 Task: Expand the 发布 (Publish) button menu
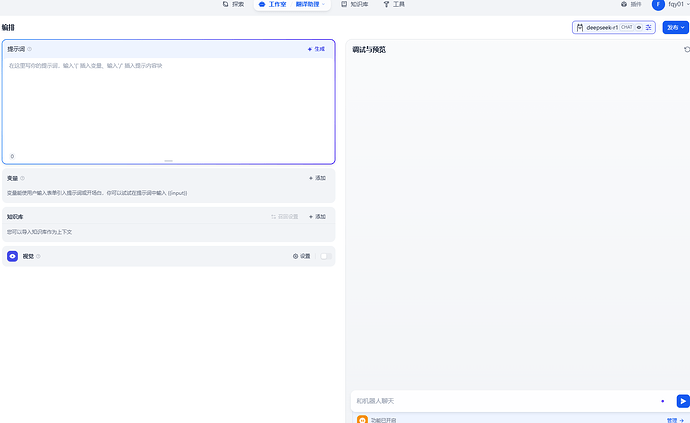(x=676, y=28)
